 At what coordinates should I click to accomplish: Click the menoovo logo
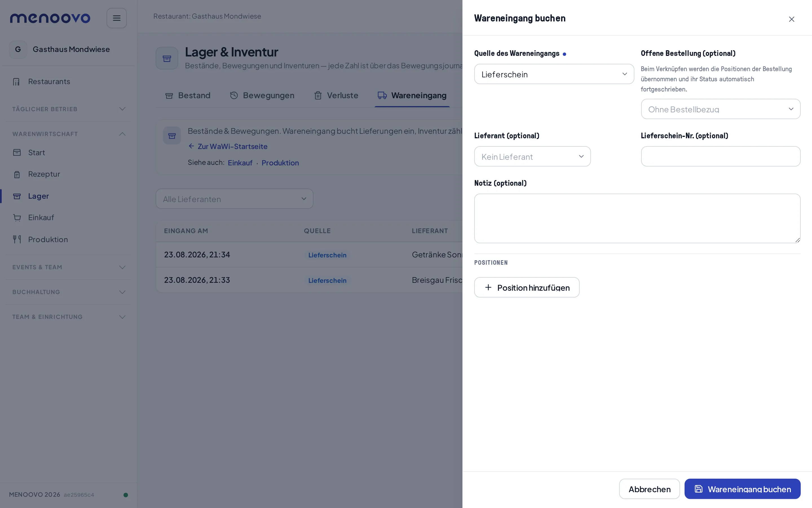(x=50, y=18)
